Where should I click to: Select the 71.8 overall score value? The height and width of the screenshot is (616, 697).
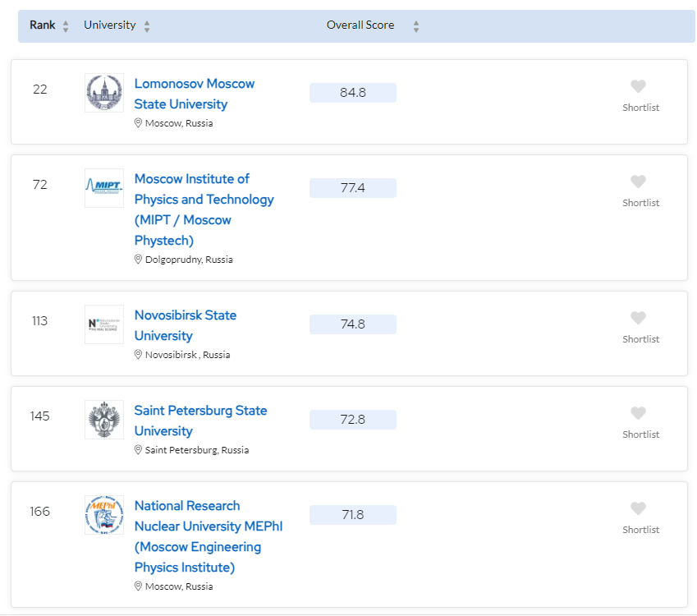[353, 515]
